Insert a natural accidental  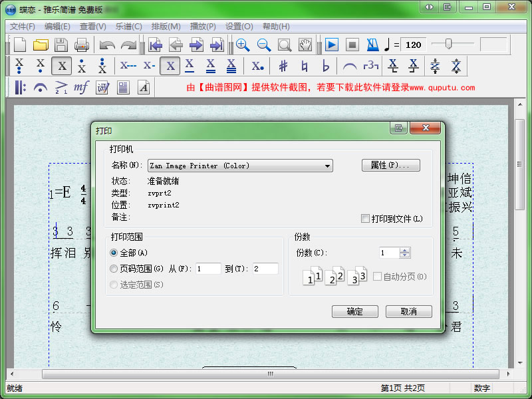(305, 66)
